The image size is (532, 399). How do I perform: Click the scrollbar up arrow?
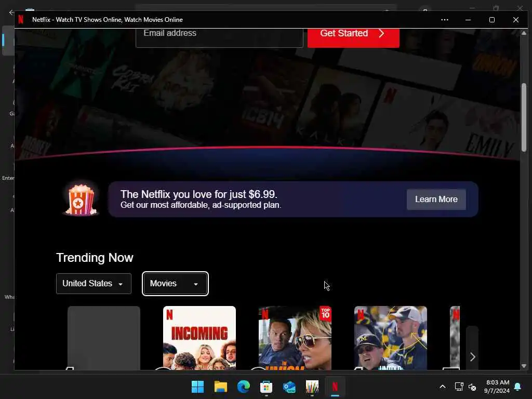(x=524, y=33)
